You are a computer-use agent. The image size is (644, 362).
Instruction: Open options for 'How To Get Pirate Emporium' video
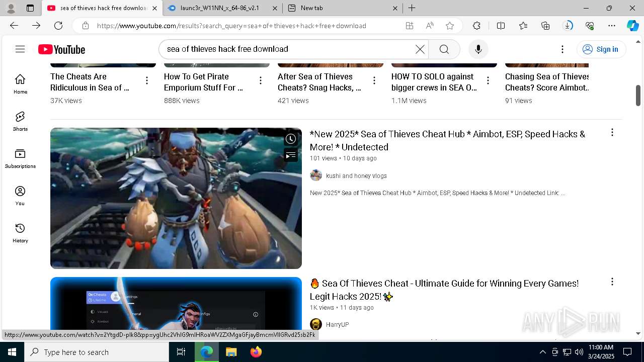pos(261,80)
